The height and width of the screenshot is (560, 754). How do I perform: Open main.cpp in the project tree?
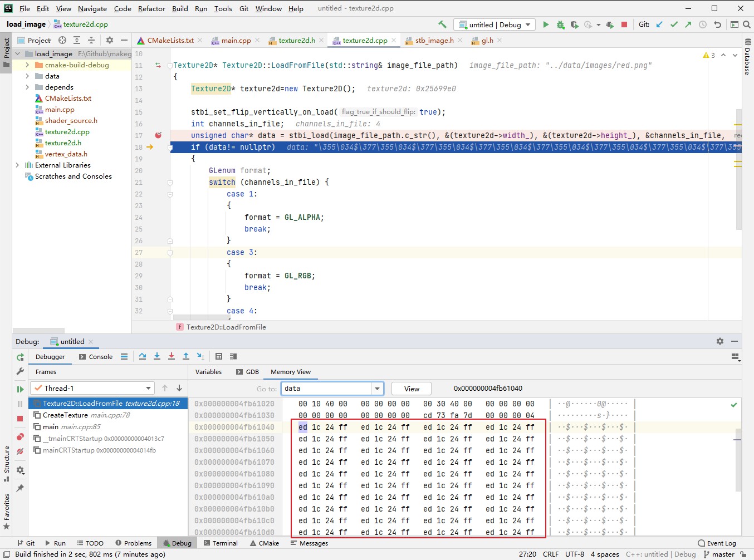click(x=60, y=110)
